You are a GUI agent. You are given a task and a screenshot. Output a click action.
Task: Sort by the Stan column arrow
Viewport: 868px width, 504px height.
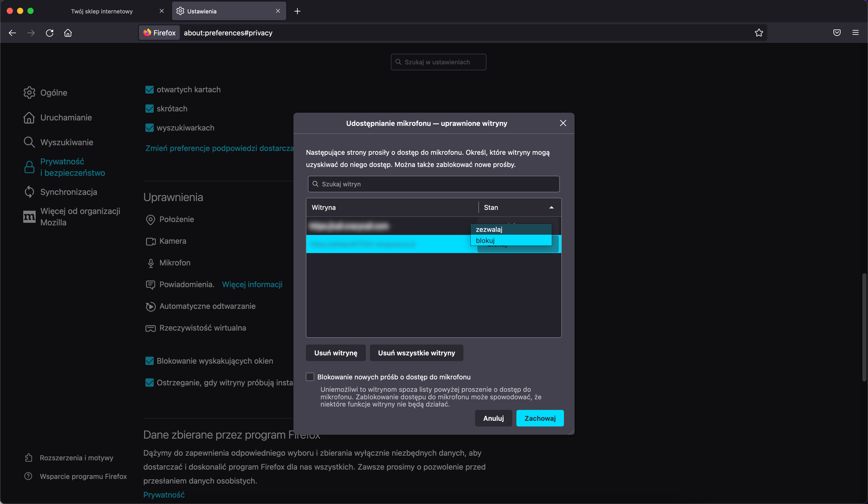click(552, 208)
